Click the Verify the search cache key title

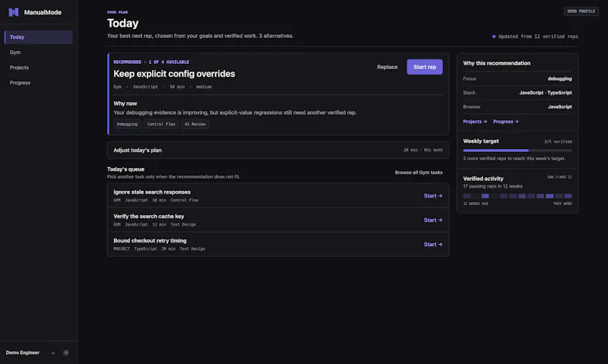coord(149,217)
